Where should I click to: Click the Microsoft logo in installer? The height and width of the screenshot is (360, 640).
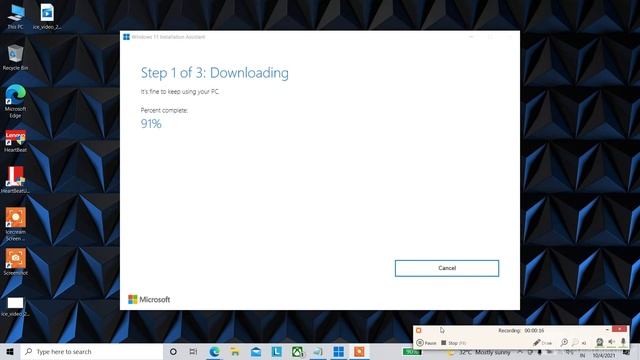149,299
